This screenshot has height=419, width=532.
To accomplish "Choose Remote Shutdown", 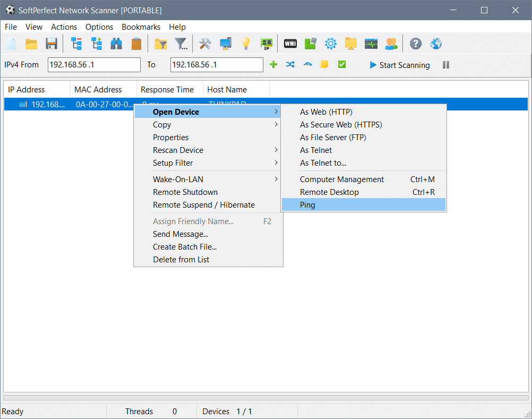I will [x=208, y=192].
